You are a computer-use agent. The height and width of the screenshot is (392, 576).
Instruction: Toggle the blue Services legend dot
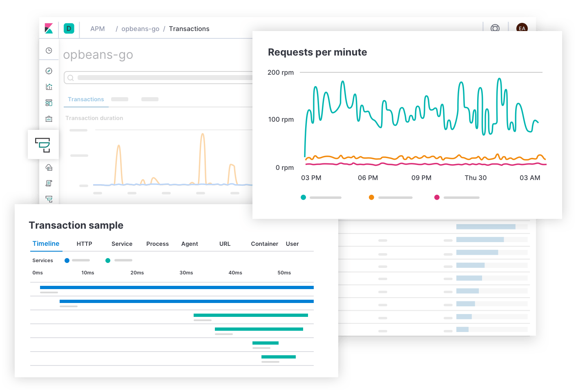point(67,260)
